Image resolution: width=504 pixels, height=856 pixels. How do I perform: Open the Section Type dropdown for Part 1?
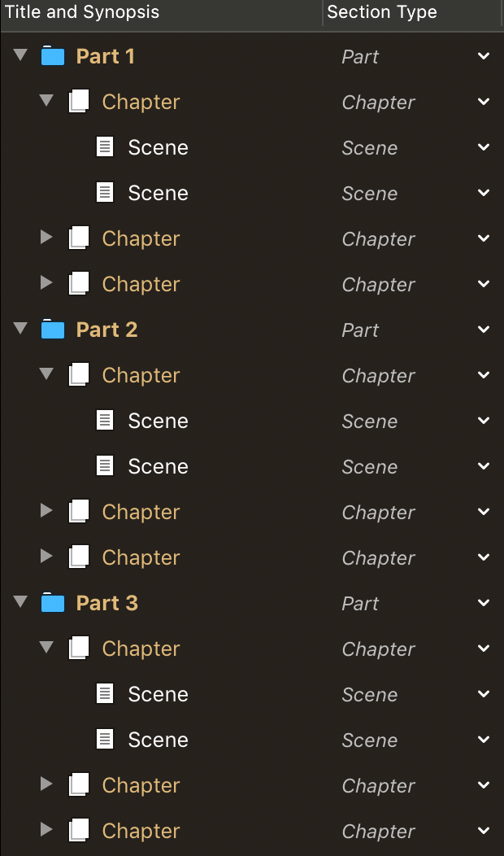(484, 56)
